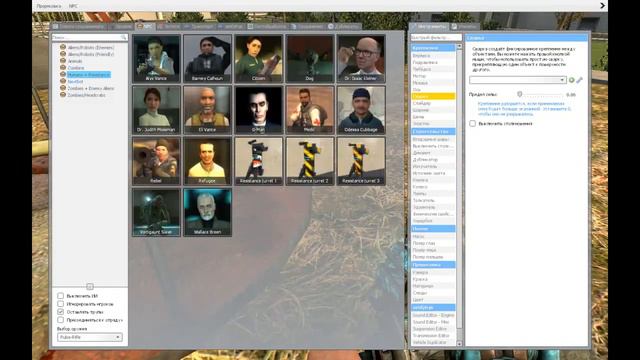Select the Odessa Cubbage NPC

(x=361, y=110)
